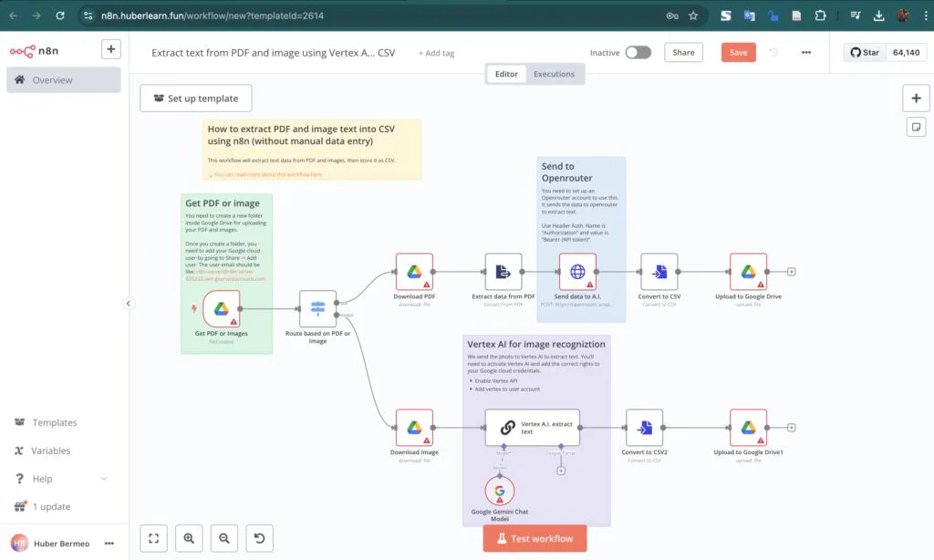Add an Output Parser to Vertex node
The width and height of the screenshot is (934, 560).
coord(561,471)
